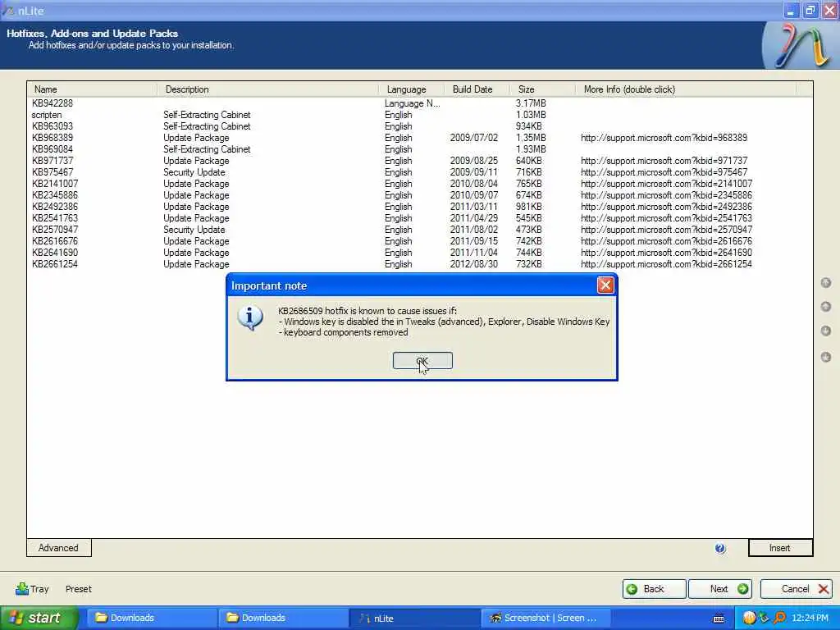Sort by the Description column header
Viewport: 840px width, 630px height.
pos(268,89)
